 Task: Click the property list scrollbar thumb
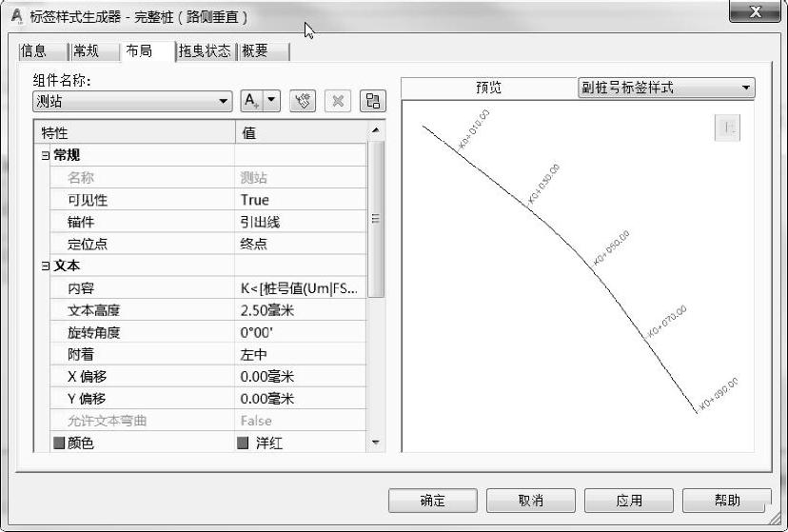pos(376,219)
